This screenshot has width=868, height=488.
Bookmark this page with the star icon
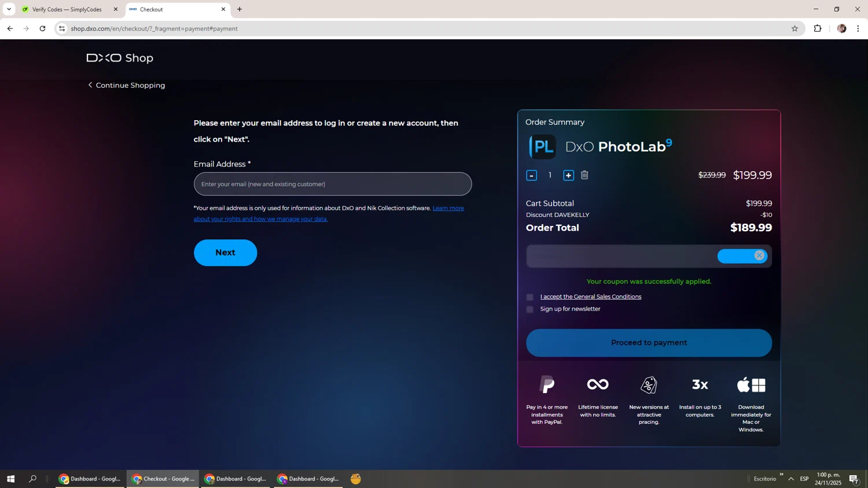(795, 28)
